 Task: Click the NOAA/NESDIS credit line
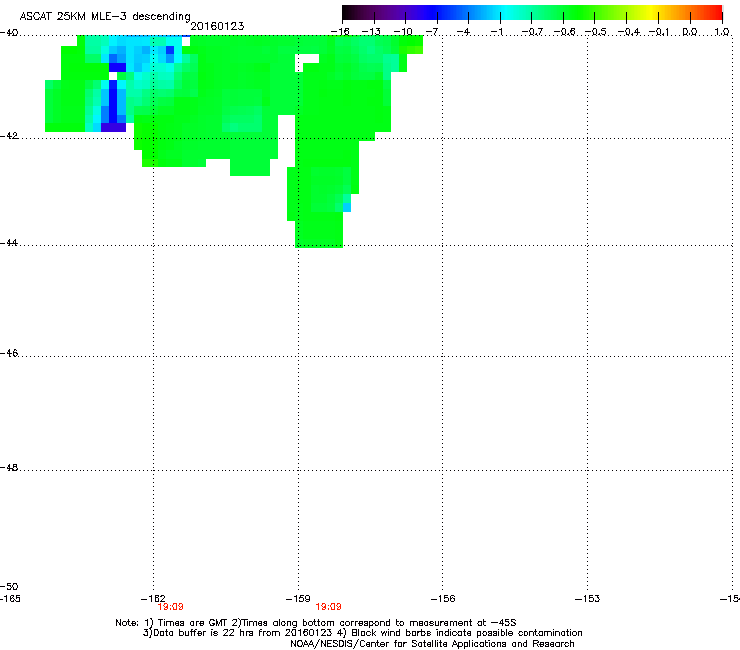[432, 644]
